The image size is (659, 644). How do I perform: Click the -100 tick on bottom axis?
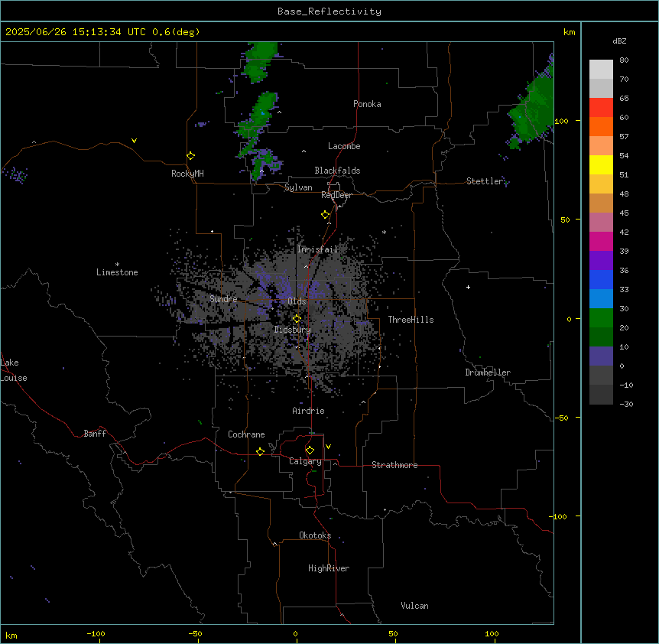(x=96, y=633)
